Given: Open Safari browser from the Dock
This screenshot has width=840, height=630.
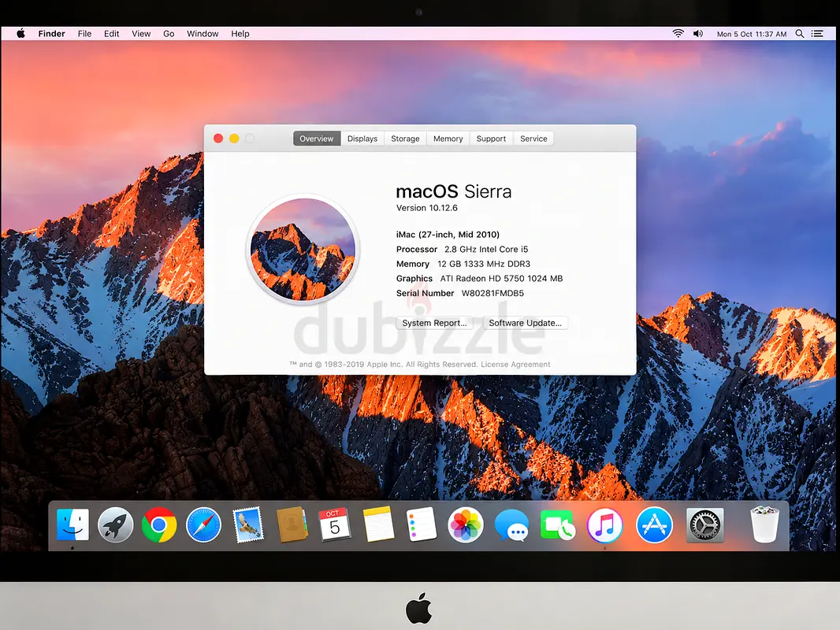Looking at the screenshot, I should pyautogui.click(x=203, y=524).
